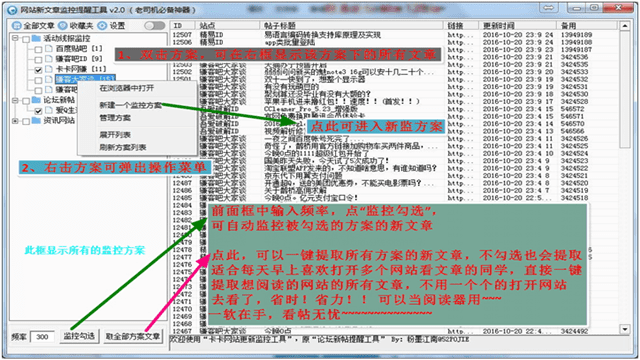Select tree item 赚客吧ID [9]
This screenshot has width=640, height=360.
[x=79, y=59]
